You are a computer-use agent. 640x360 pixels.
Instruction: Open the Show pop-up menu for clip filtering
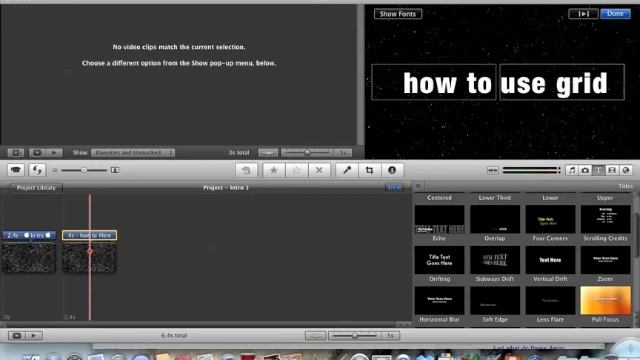coord(133,153)
